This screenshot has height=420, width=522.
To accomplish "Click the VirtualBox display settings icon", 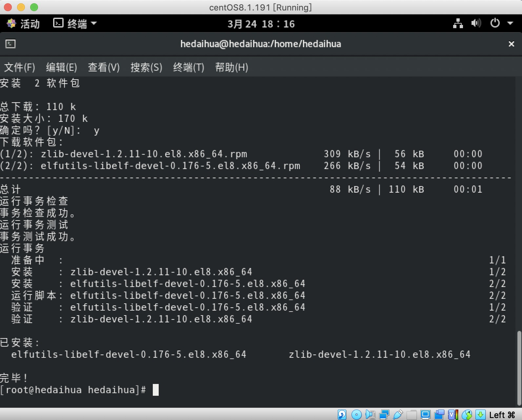I will tap(425, 414).
